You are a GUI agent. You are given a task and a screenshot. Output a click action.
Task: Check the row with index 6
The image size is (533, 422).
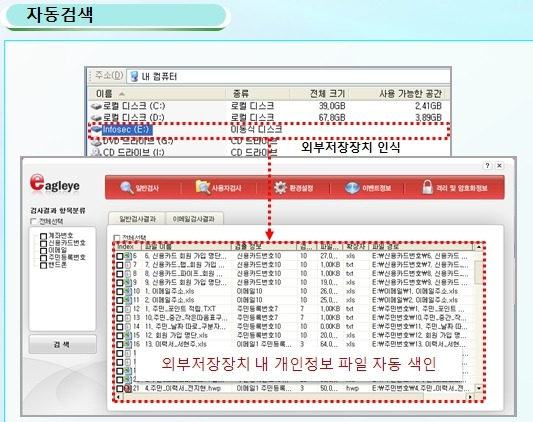pos(120,256)
